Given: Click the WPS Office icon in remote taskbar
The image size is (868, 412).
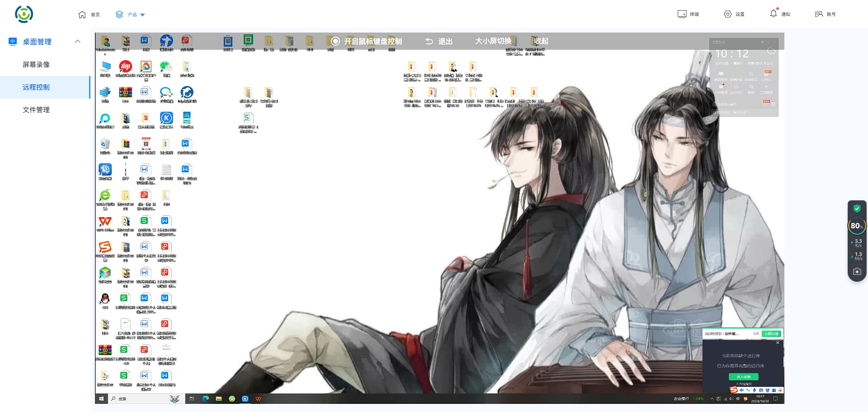Looking at the screenshot, I should [259, 399].
